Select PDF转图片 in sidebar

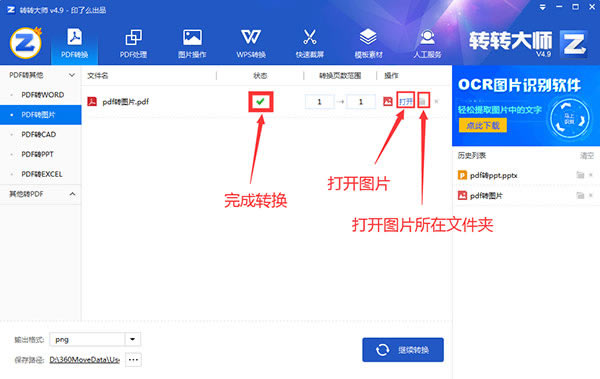(41, 114)
